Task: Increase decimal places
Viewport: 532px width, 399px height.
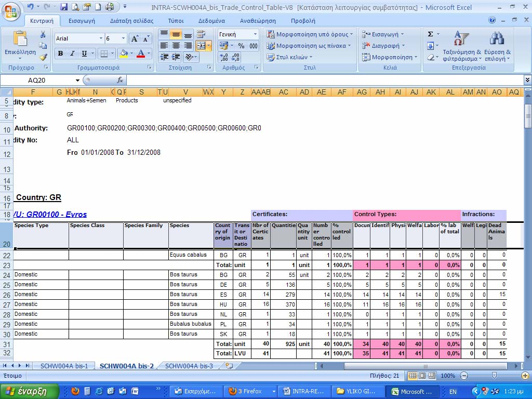Action: tap(224, 57)
